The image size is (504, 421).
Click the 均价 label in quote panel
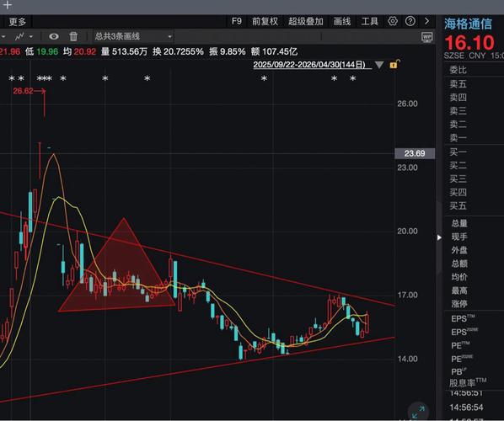tap(459, 277)
